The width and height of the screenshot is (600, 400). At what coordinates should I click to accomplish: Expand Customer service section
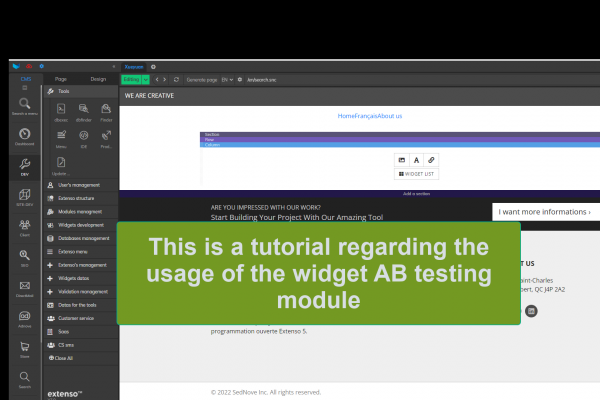coord(81,318)
